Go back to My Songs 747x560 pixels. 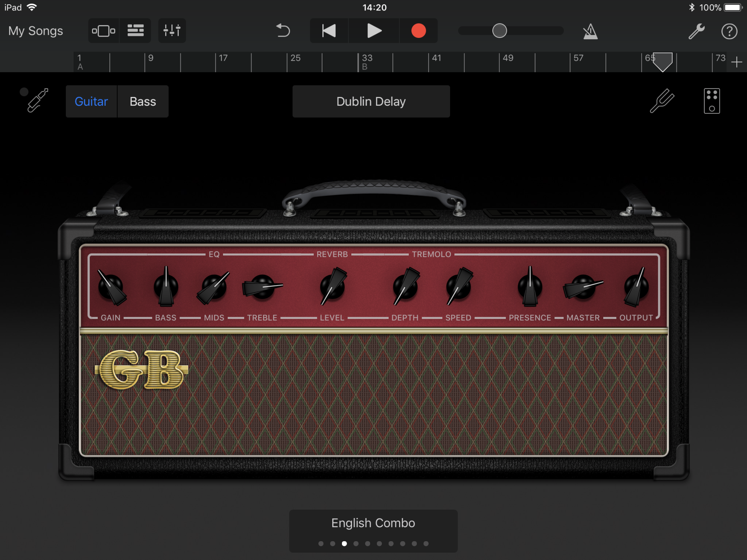click(x=36, y=31)
